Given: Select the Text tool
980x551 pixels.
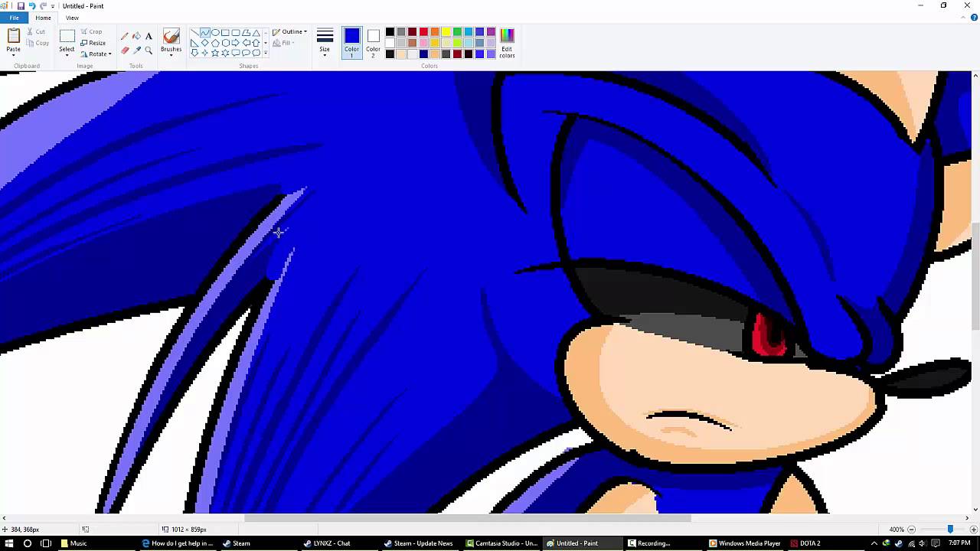Looking at the screenshot, I should tap(149, 36).
